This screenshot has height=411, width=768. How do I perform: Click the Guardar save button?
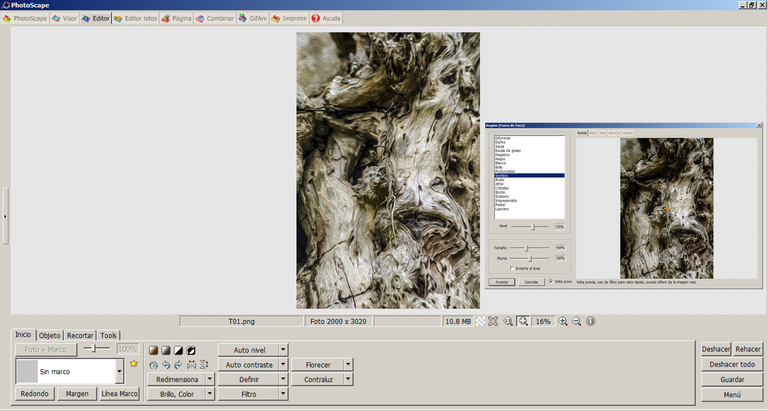tap(732, 379)
